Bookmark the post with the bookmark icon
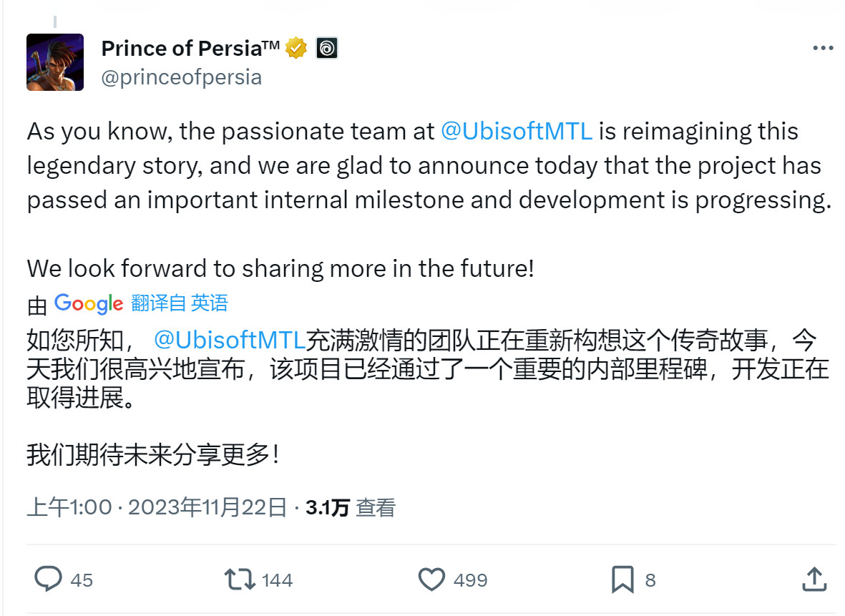Screen dimensions: 845x616 pyautogui.click(x=622, y=579)
